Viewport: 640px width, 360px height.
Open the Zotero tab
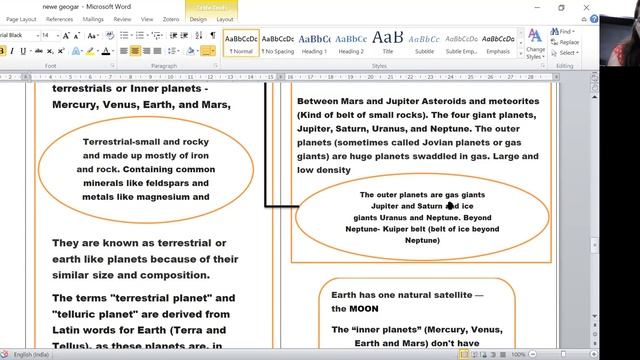[171, 19]
